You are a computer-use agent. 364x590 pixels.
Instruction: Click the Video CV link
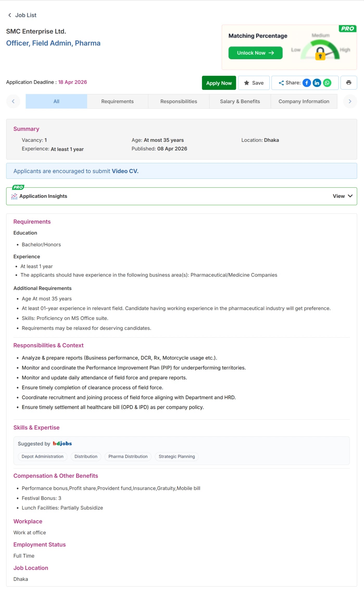(125, 171)
